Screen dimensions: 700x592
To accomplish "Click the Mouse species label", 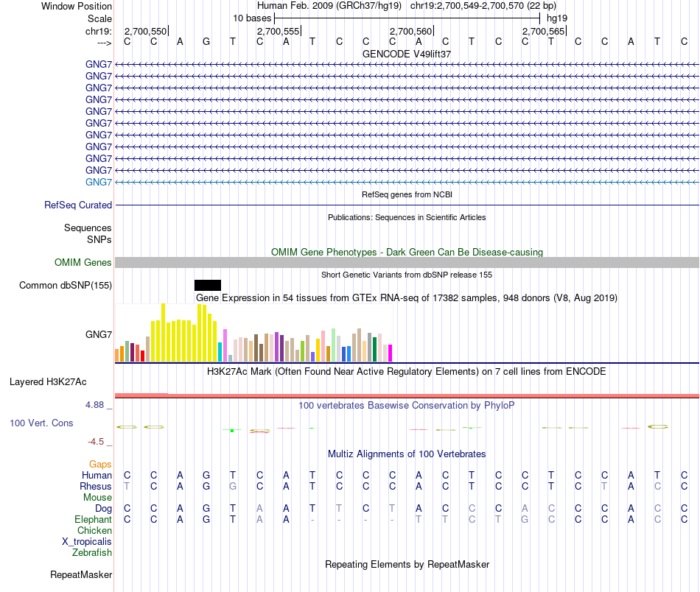I will pos(97,498).
